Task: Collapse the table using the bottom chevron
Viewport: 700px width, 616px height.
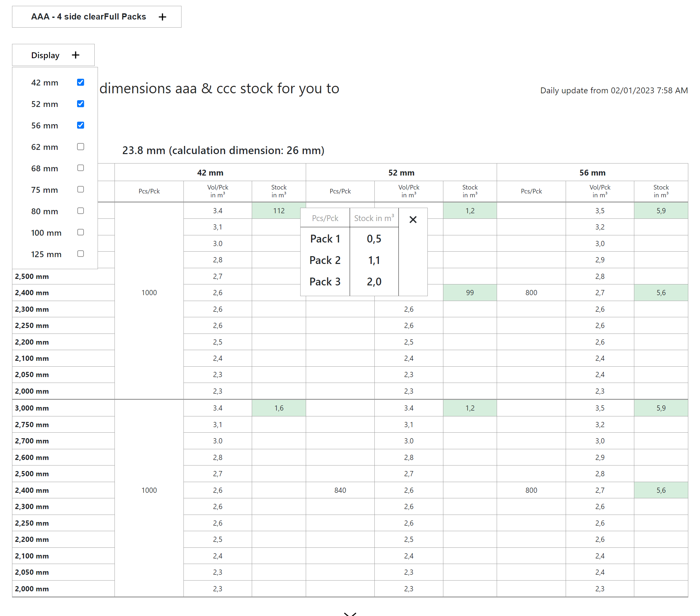Action: pyautogui.click(x=350, y=612)
